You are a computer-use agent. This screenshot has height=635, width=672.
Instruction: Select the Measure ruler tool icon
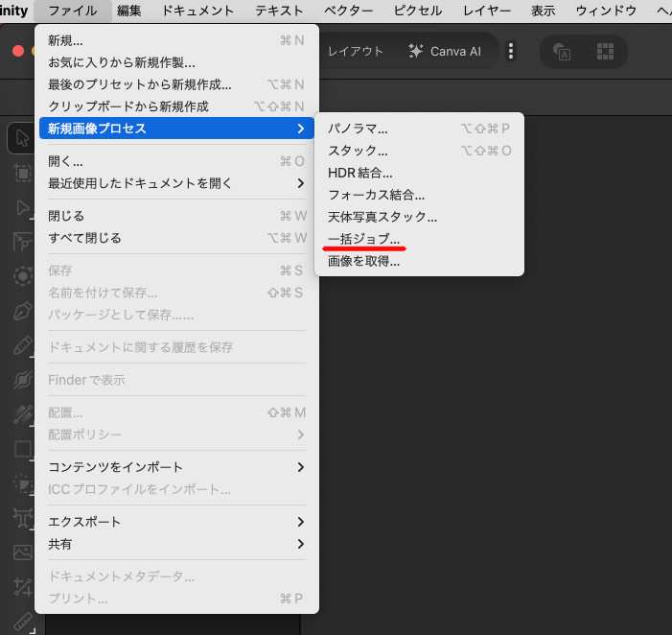coord(22,622)
